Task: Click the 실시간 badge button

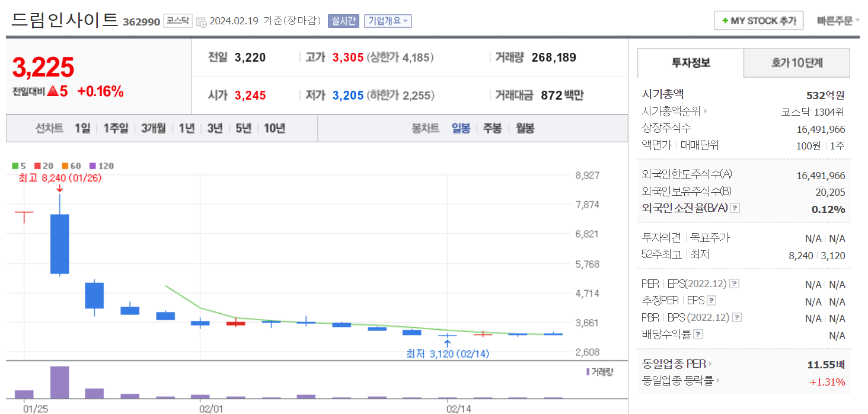Action: point(344,21)
